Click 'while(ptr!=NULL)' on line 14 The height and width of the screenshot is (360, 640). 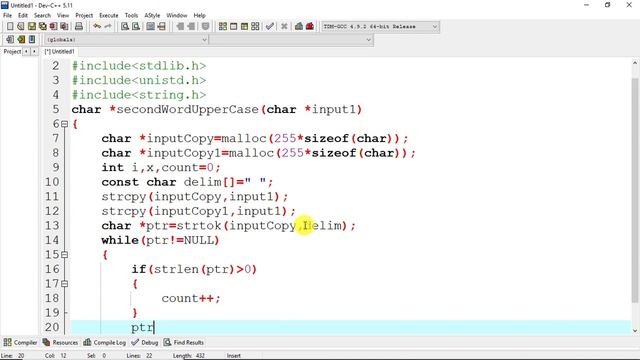pyautogui.click(x=160, y=240)
